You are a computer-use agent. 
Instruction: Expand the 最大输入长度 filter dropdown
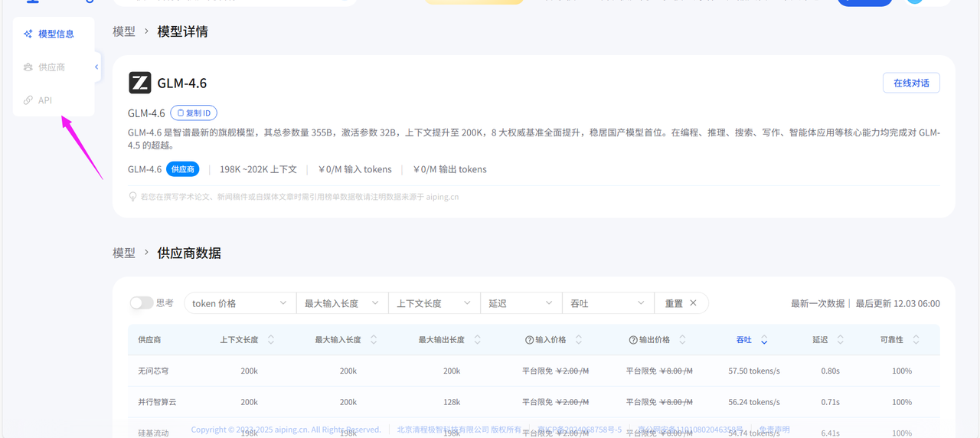pos(342,303)
